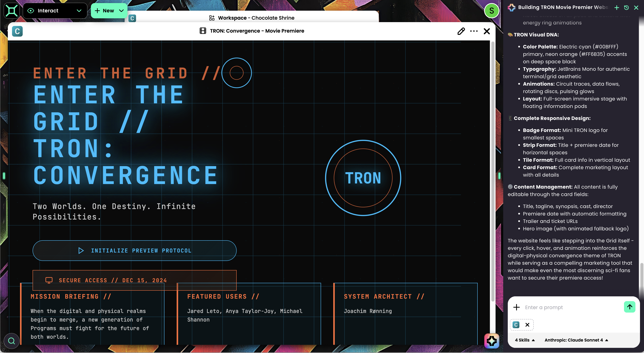644x353 pixels.
Task: Click the Featured Users // pod
Action: point(249,314)
